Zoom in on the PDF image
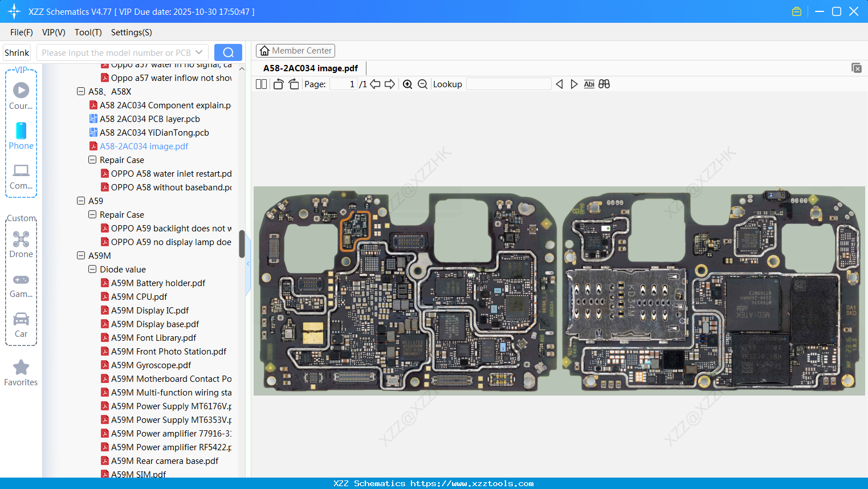Screen dimensions: 868x489 pyautogui.click(x=407, y=84)
